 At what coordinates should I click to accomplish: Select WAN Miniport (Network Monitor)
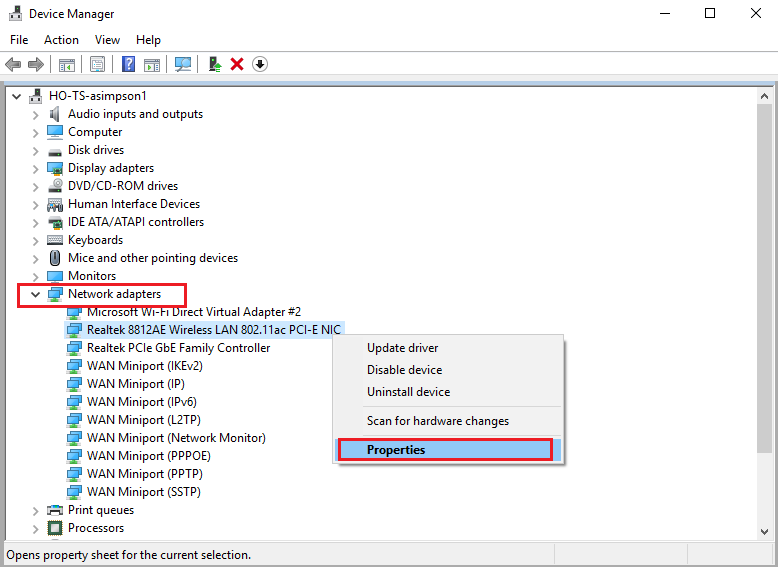tap(176, 438)
